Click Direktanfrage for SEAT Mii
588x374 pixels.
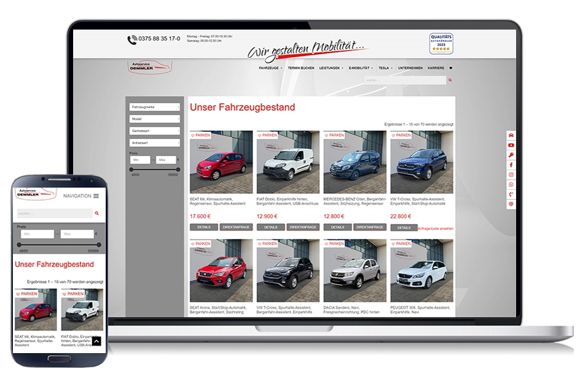tap(236, 227)
